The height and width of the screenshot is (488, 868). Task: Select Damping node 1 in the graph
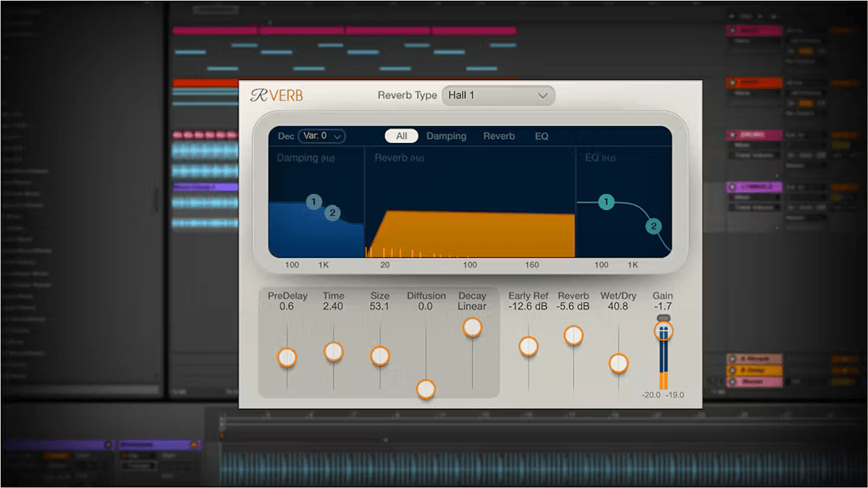(x=314, y=201)
